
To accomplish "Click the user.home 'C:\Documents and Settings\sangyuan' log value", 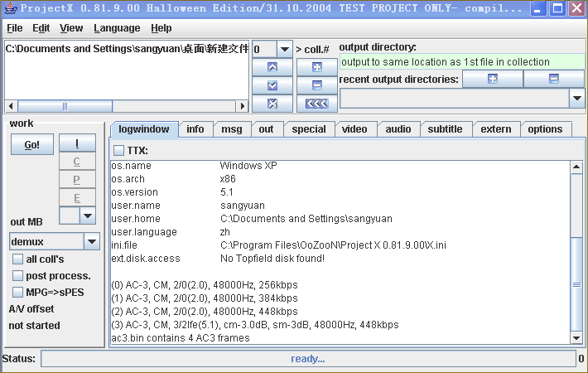I will [306, 219].
